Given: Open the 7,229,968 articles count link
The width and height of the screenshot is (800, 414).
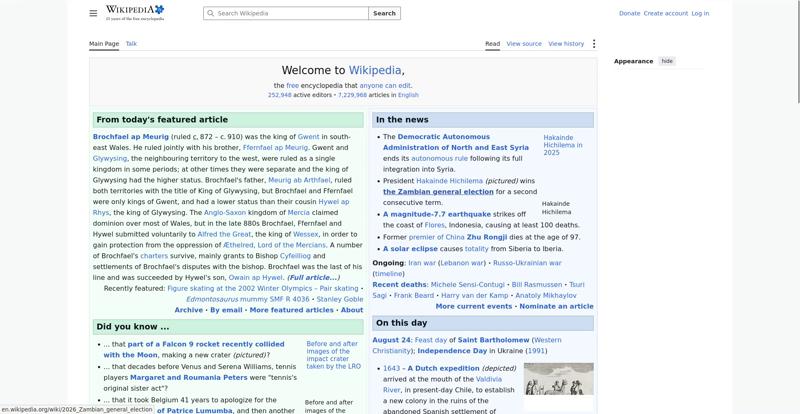Looking at the screenshot, I should (x=352, y=95).
